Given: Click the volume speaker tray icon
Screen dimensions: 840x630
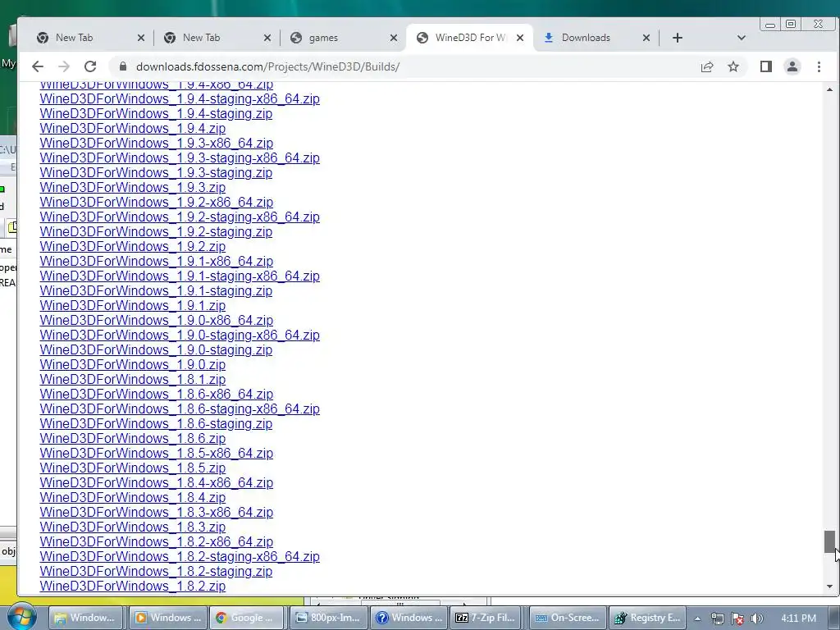Looking at the screenshot, I should pos(757,619).
